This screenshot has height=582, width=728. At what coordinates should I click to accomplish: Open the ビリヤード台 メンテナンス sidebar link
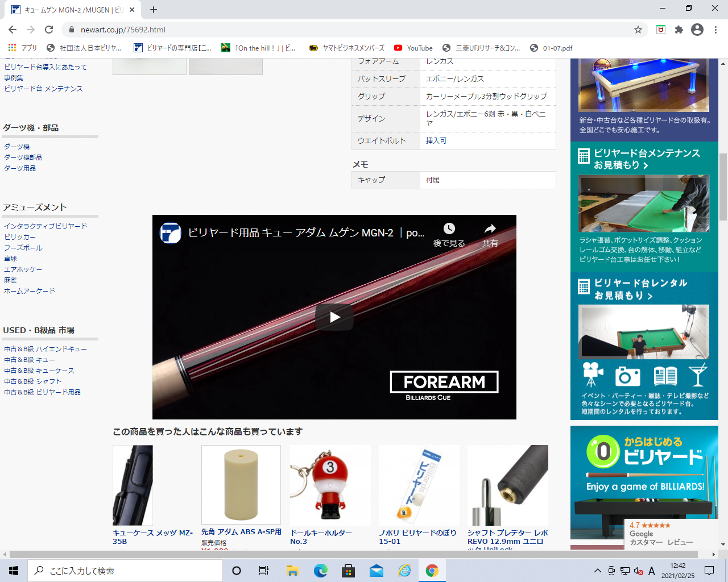pyautogui.click(x=43, y=89)
